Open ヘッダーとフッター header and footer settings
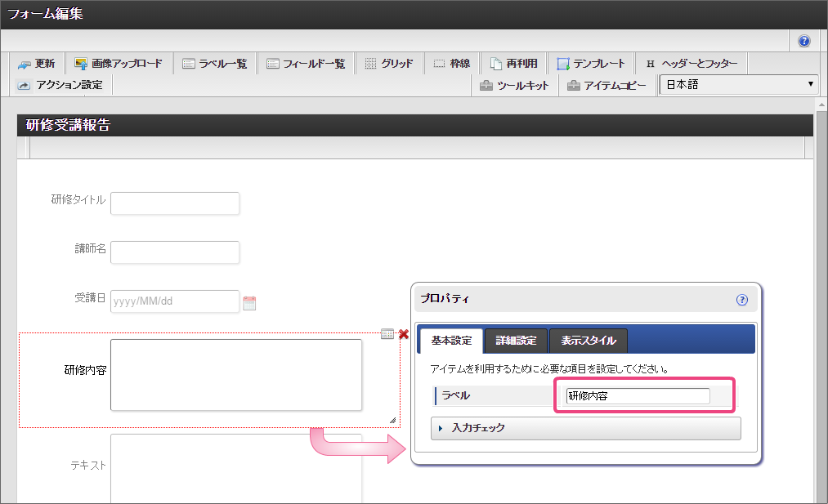This screenshot has width=828, height=504. [x=691, y=64]
